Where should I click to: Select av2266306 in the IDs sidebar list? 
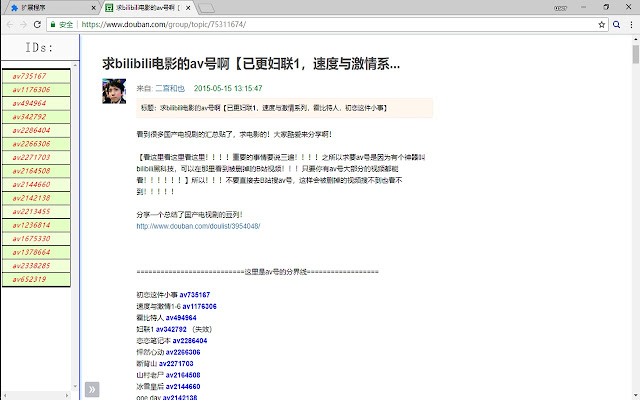tap(36, 144)
